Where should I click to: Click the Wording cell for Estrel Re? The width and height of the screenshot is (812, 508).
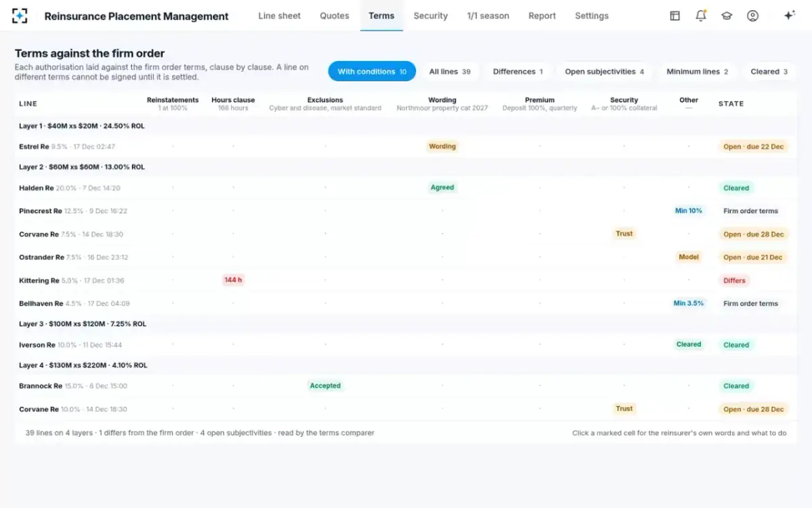443,146
